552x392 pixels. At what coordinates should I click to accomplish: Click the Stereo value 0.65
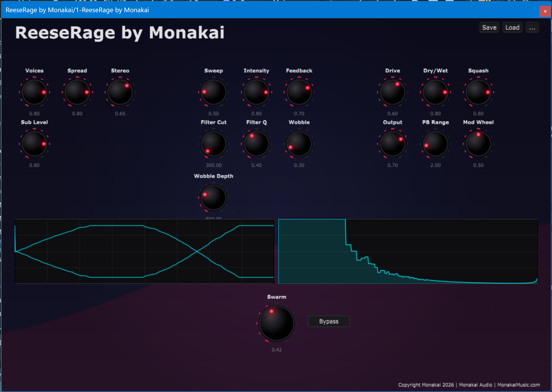(120, 113)
